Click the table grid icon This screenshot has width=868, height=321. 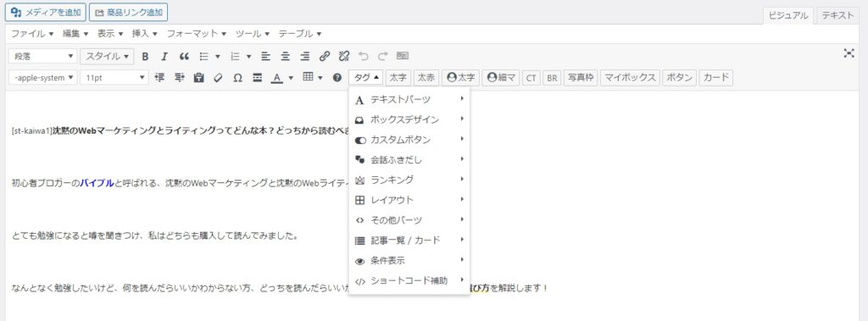(309, 77)
